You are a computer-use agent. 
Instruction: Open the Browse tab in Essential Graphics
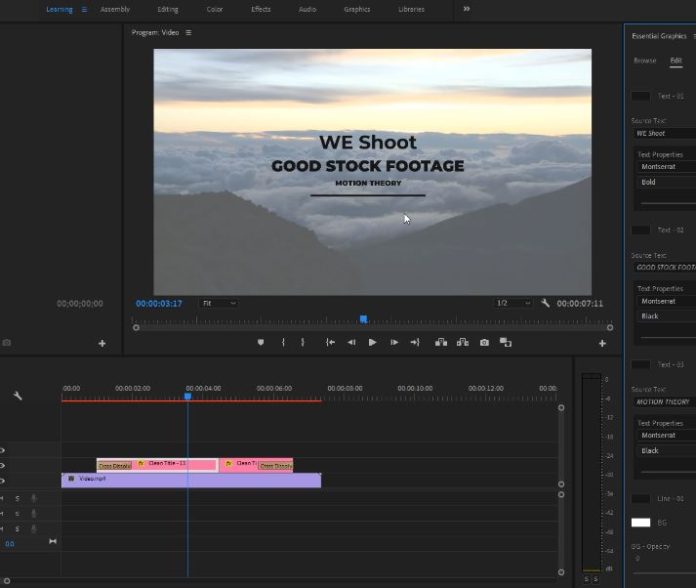pos(645,60)
